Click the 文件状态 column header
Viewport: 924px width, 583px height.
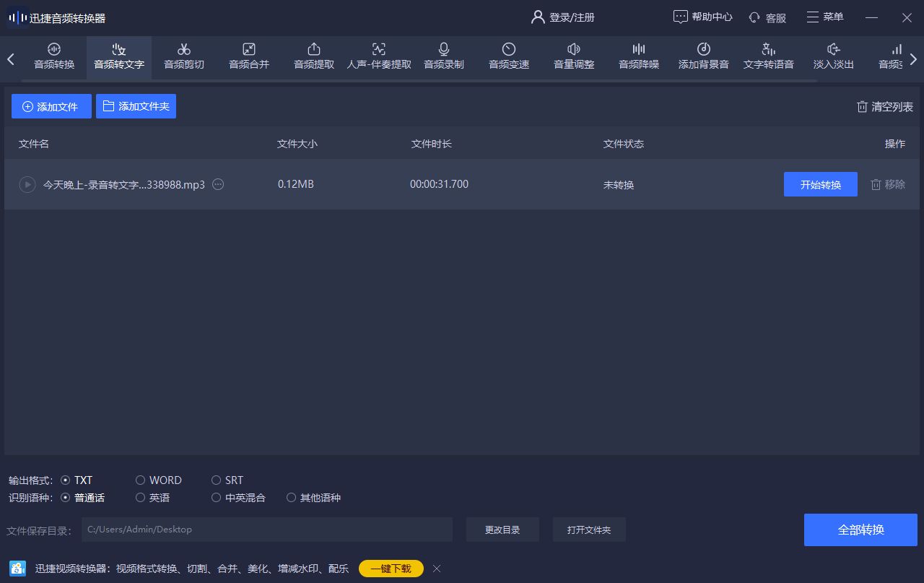coord(624,144)
